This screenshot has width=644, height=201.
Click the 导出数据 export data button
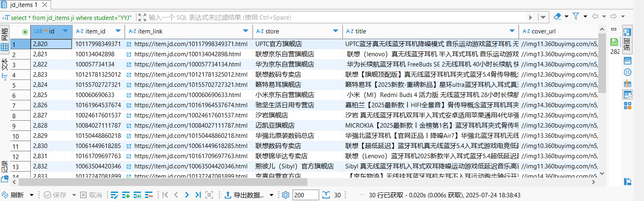click(x=244, y=195)
